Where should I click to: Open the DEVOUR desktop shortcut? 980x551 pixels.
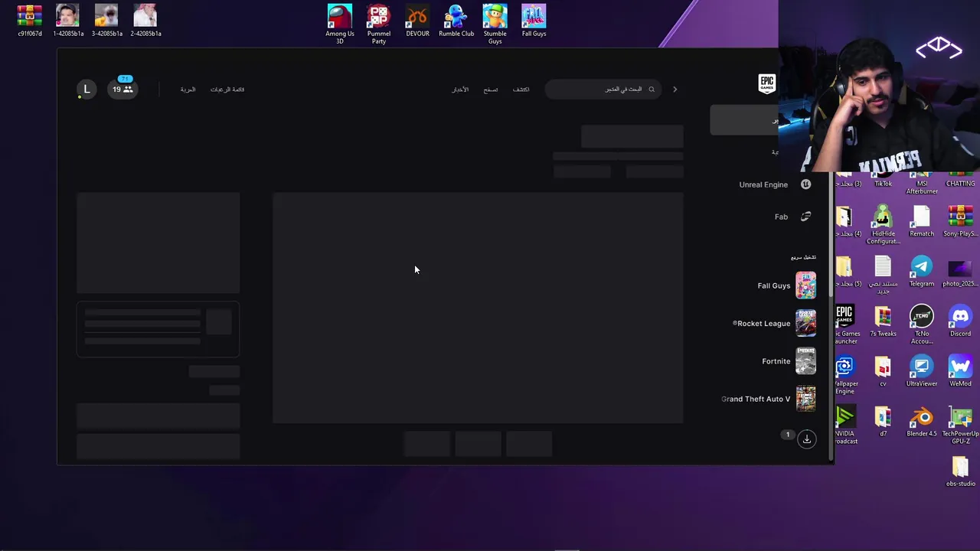[x=417, y=21]
